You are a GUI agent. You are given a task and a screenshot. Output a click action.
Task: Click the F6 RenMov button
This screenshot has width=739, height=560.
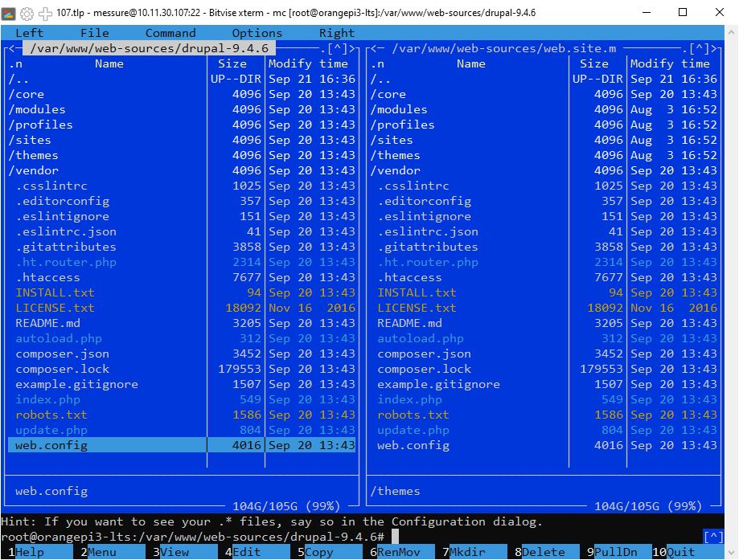pos(403,552)
